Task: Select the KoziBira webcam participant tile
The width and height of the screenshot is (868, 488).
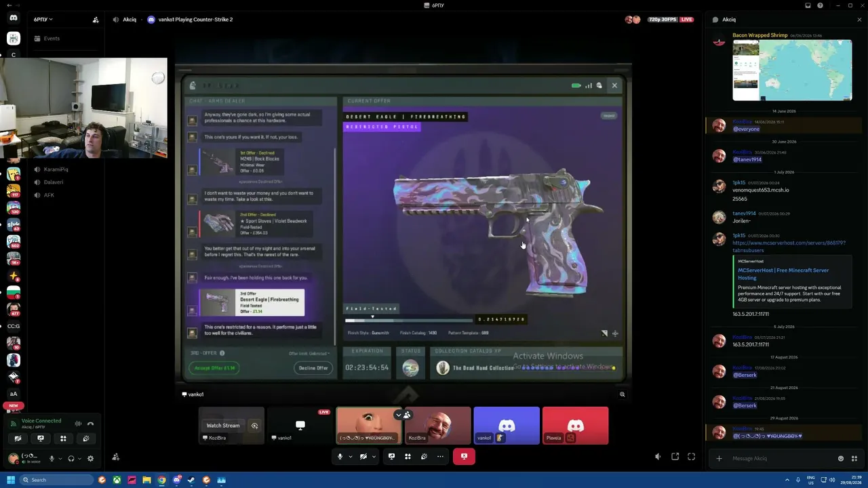Action: (437, 426)
